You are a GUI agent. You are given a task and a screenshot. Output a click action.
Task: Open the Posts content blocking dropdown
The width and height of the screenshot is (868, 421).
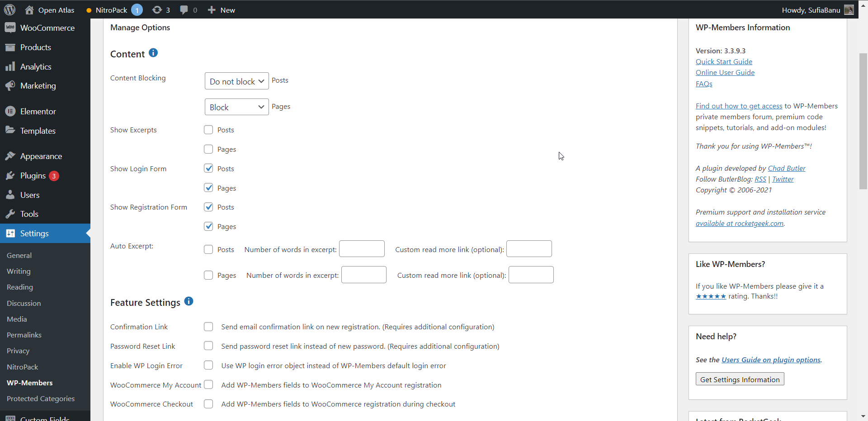(237, 81)
